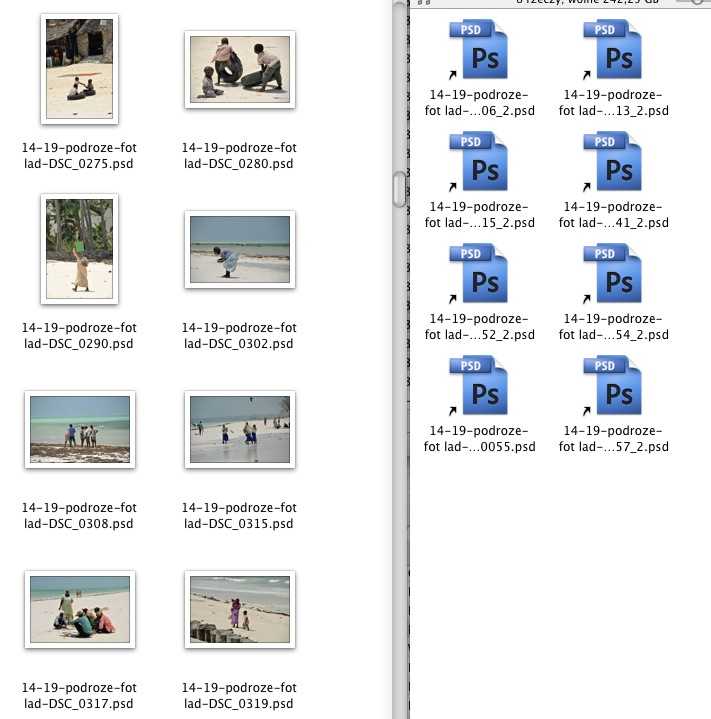
Task: Click the PSD alias icon ending 0055.psd
Action: point(478,385)
